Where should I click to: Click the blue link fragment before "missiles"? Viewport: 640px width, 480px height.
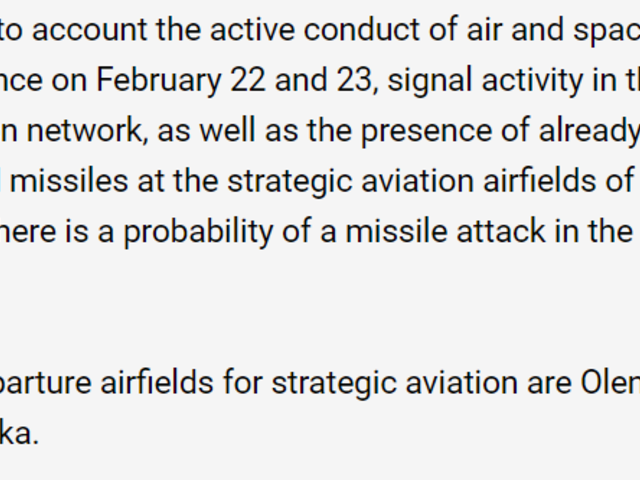coord(1,181)
